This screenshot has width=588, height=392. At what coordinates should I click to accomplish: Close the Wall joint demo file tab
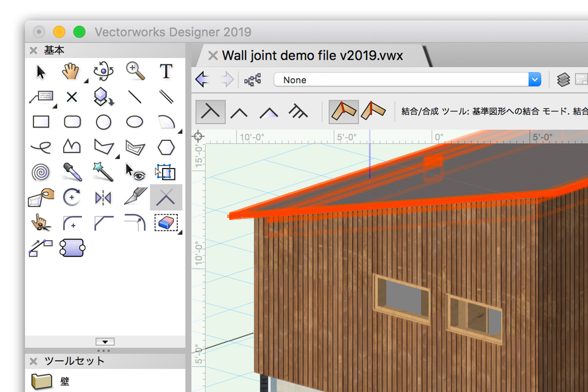pos(213,55)
